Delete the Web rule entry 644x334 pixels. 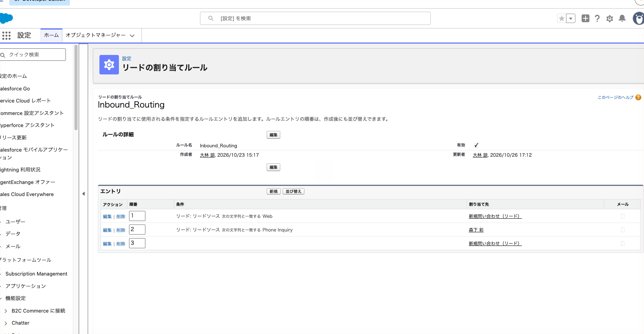[x=121, y=217]
